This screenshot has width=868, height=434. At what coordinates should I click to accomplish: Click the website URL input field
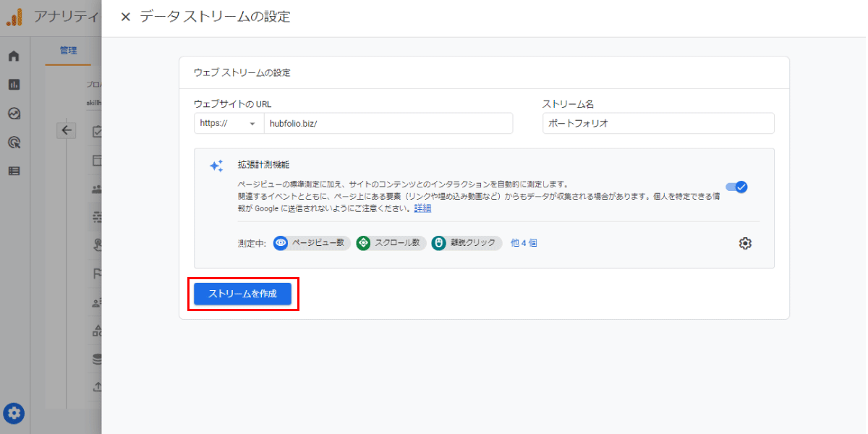[x=388, y=123]
